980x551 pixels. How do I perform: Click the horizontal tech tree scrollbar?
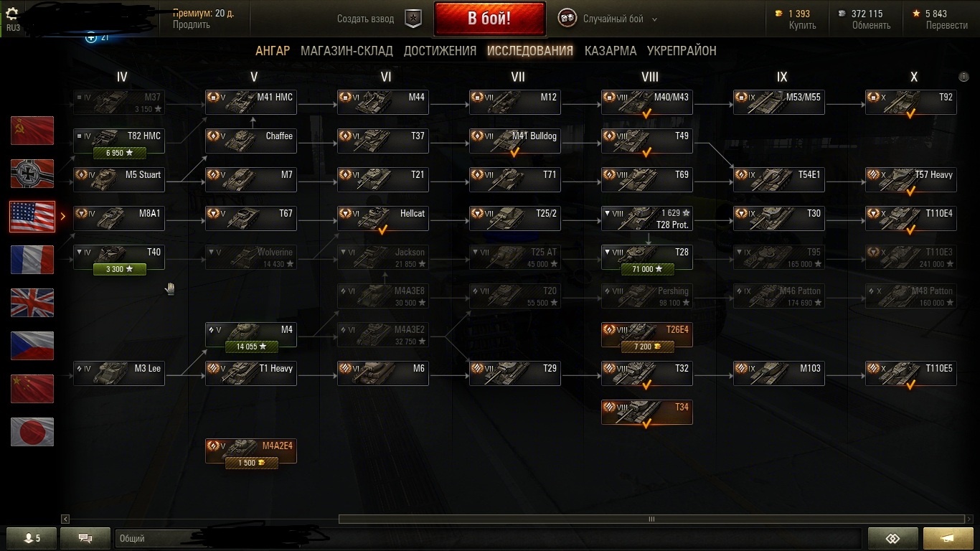pos(651,519)
